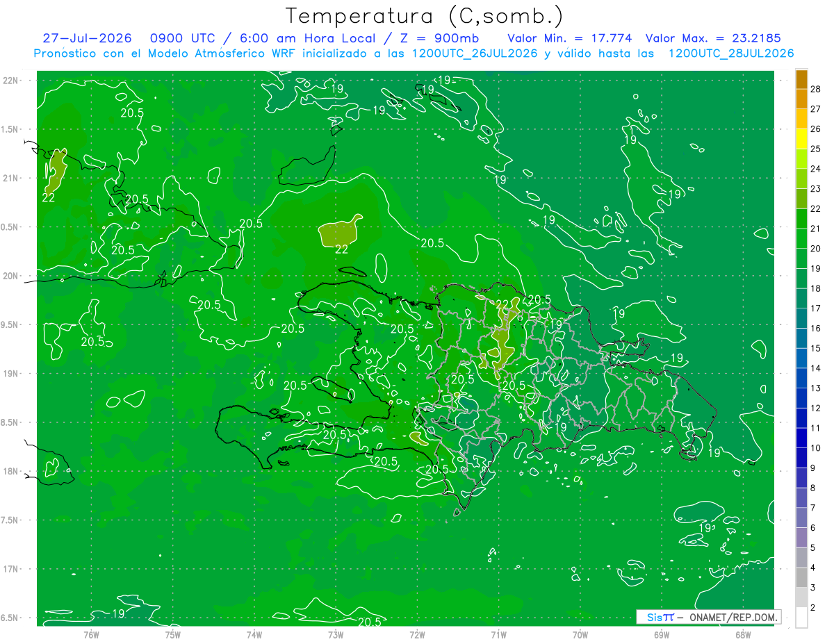Click the title 'Temperatura (C,somb.)'
Screen dimensions: 834x644
[425, 16]
